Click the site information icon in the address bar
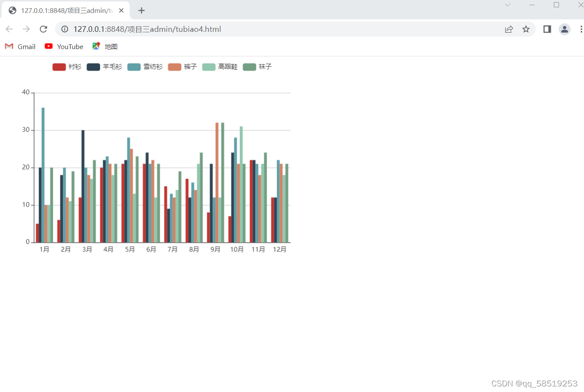584x392 pixels. coord(65,29)
